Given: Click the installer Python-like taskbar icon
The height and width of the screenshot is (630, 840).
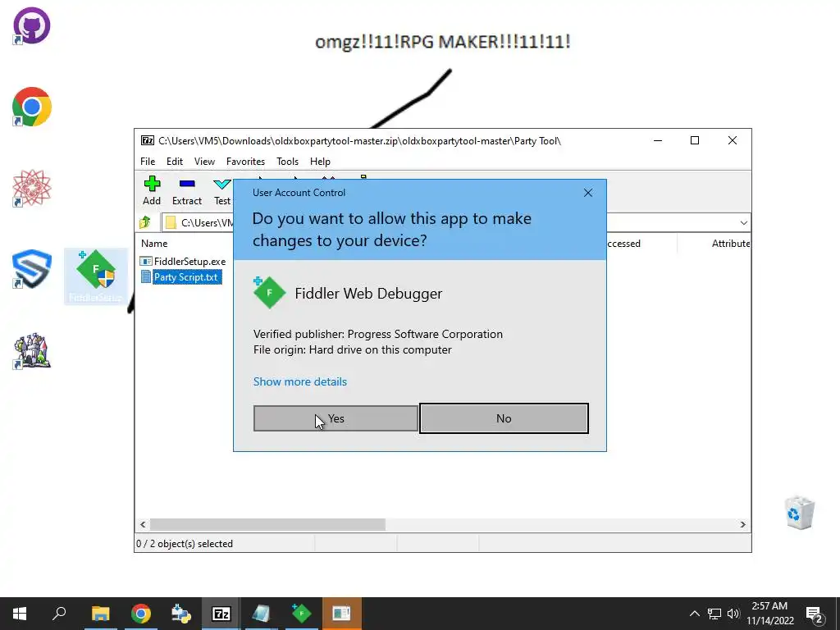Looking at the screenshot, I should point(181,614).
